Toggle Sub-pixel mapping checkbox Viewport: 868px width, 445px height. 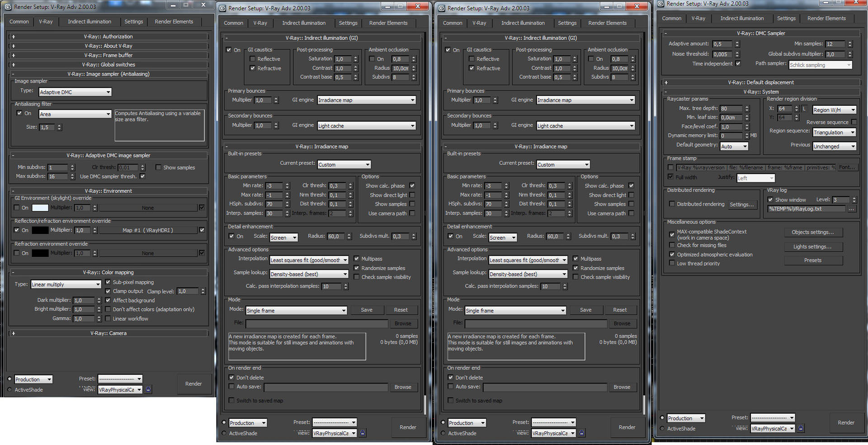(108, 282)
